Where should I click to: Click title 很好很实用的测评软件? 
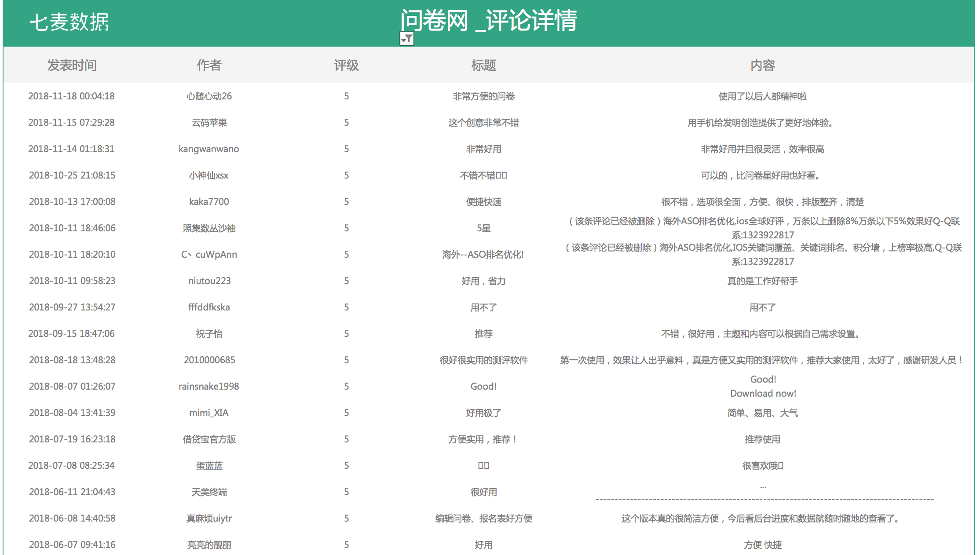click(484, 360)
